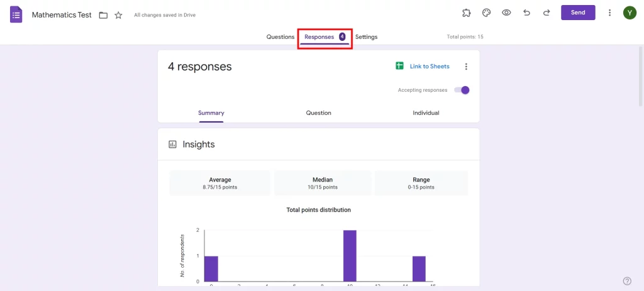The image size is (644, 291).
Task: Click the '4 responses' heading
Action: point(199,67)
